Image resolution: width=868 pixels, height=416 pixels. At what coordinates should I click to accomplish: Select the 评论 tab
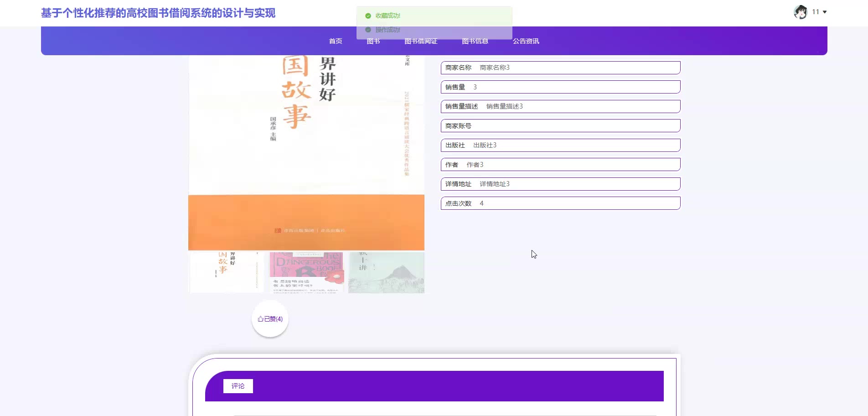[238, 386]
